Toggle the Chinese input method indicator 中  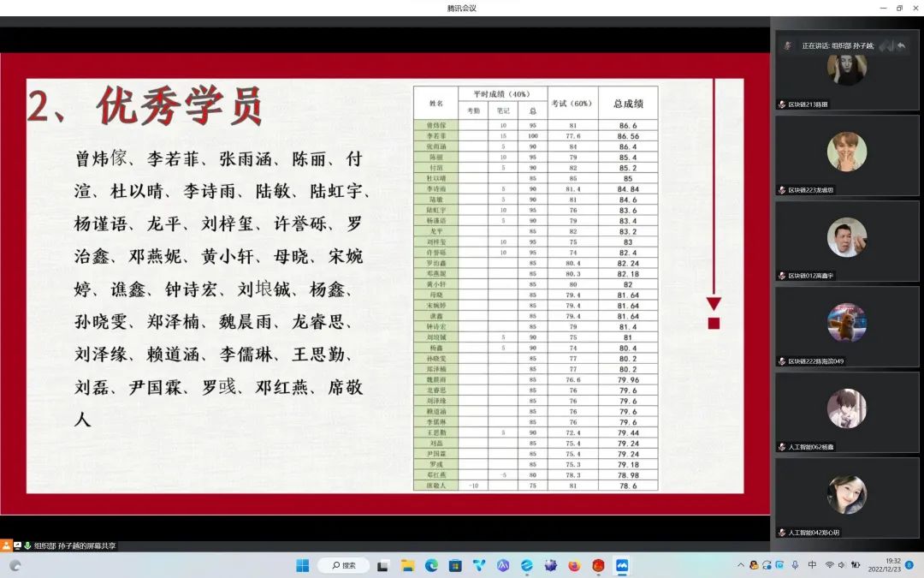click(812, 565)
